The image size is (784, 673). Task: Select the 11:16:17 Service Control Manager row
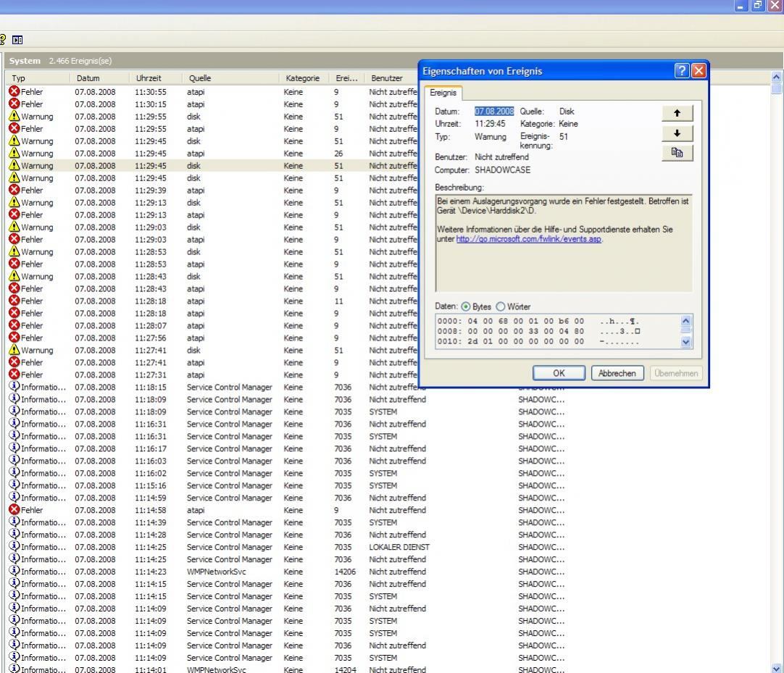[287, 448]
